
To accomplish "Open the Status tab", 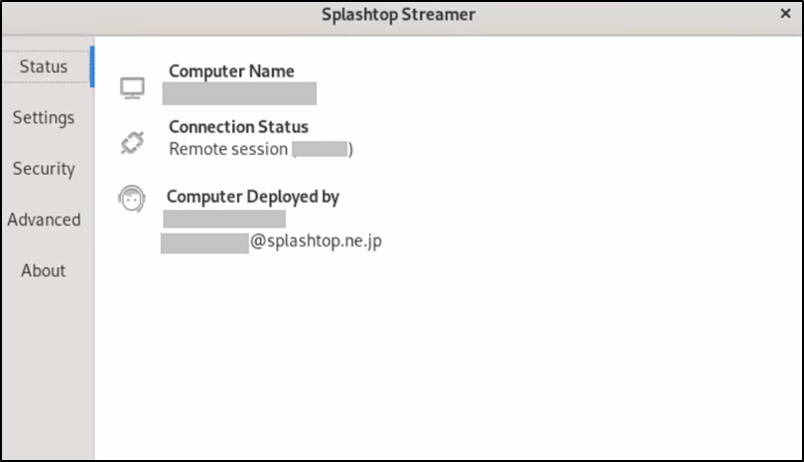I will pos(46,67).
